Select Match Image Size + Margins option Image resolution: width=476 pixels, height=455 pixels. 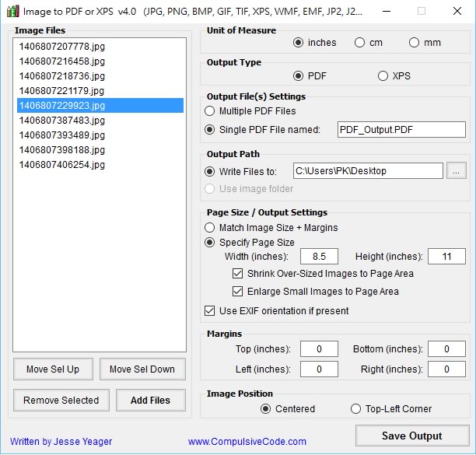click(x=210, y=228)
